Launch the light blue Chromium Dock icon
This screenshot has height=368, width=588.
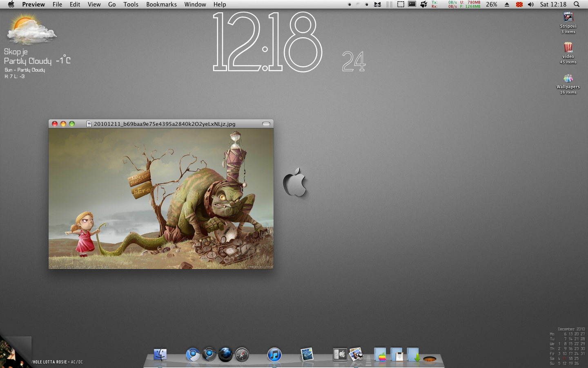point(193,355)
